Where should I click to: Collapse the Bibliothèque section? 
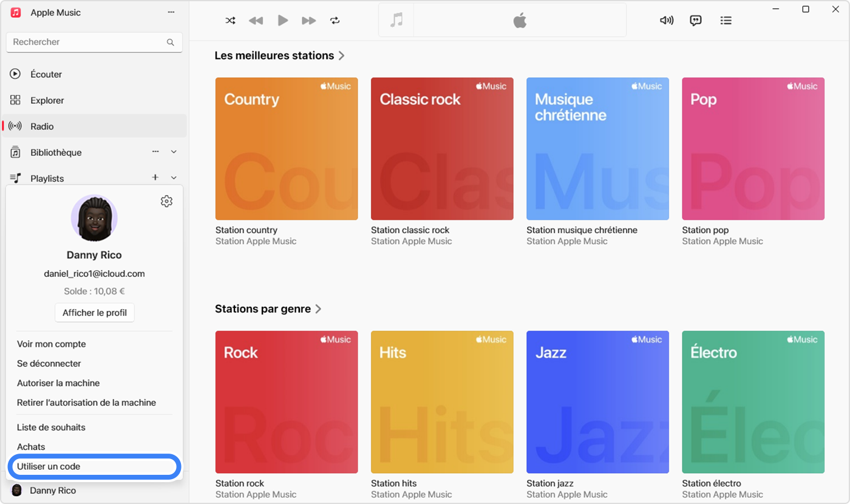(174, 152)
